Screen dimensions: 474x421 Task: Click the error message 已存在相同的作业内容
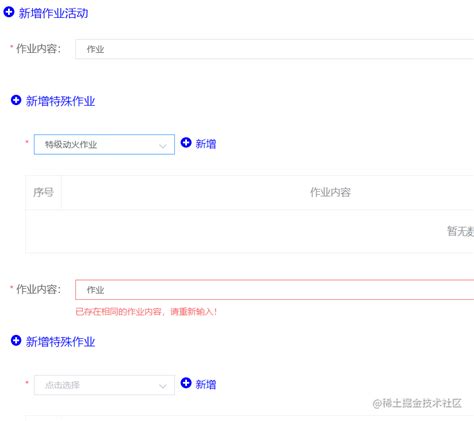(146, 312)
